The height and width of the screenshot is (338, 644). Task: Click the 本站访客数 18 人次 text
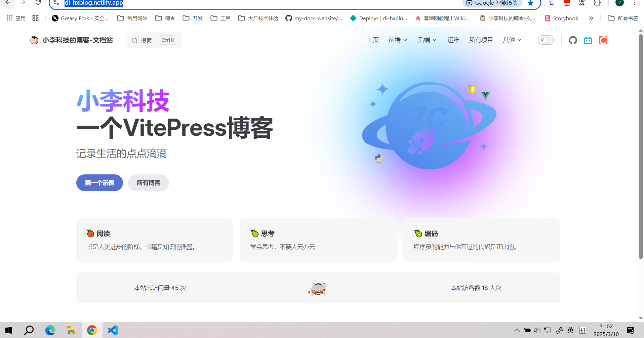point(476,288)
